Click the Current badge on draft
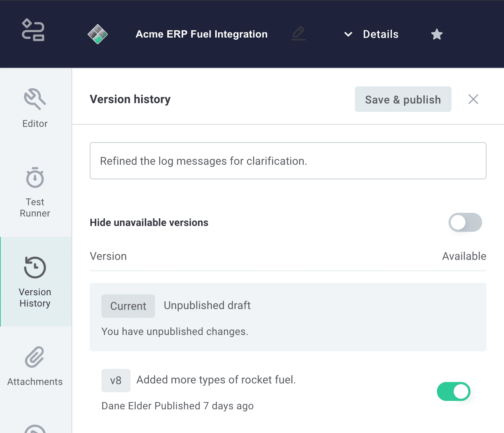The height and width of the screenshot is (433, 504). pyautogui.click(x=128, y=306)
